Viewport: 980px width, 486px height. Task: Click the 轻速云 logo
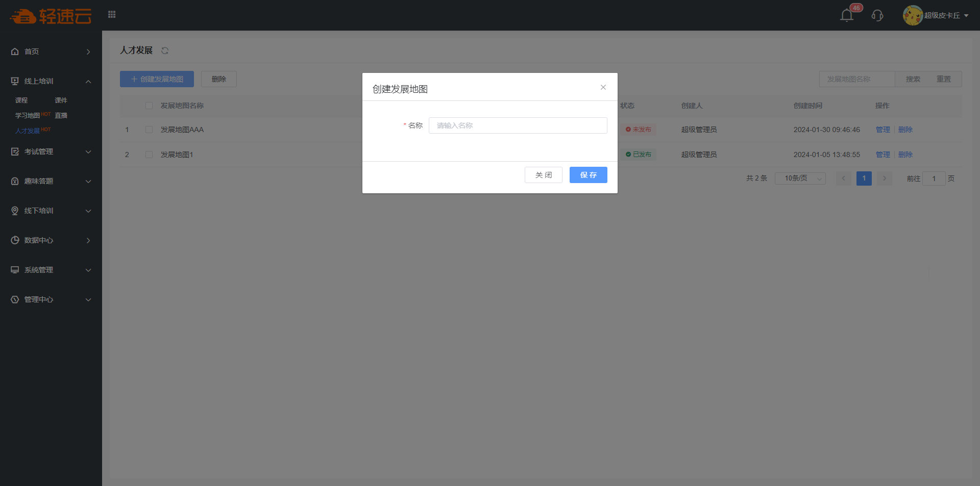[51, 16]
